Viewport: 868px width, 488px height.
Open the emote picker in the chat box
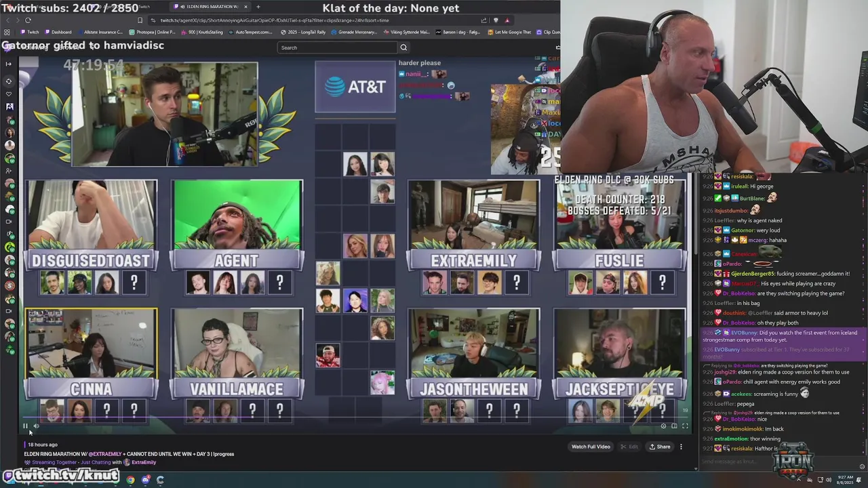[x=862, y=466]
